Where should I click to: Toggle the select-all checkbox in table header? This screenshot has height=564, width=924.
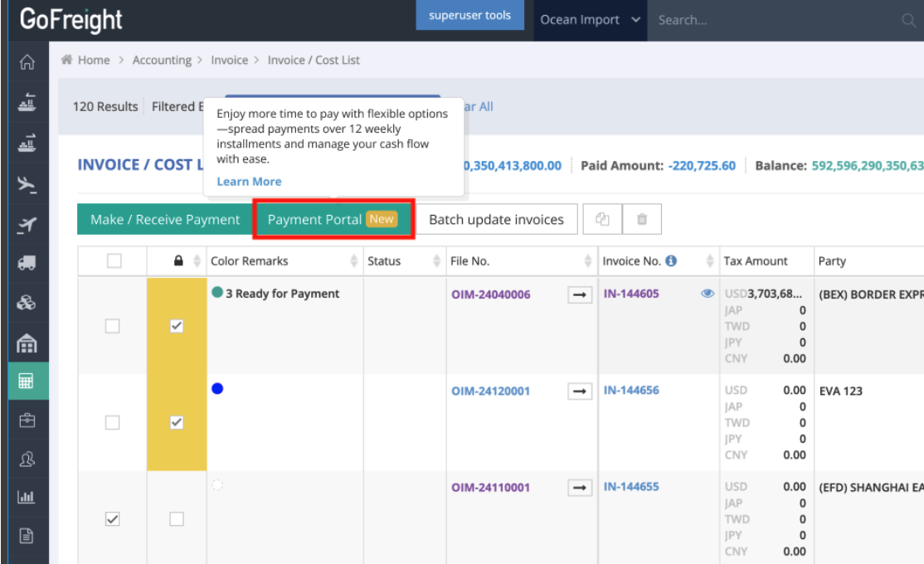coord(114,261)
